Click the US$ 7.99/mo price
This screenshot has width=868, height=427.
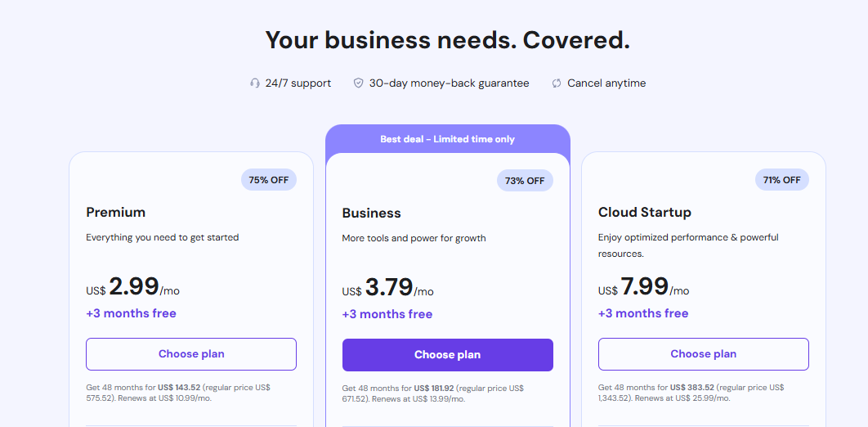click(644, 287)
